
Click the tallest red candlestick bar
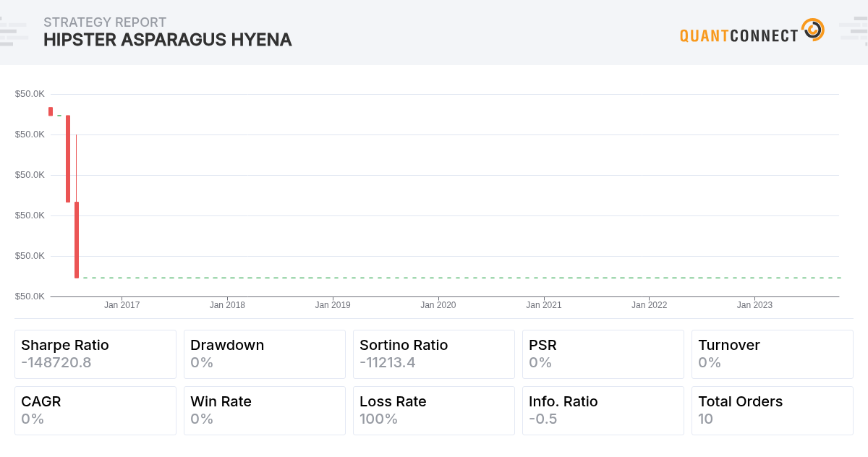(x=68, y=158)
